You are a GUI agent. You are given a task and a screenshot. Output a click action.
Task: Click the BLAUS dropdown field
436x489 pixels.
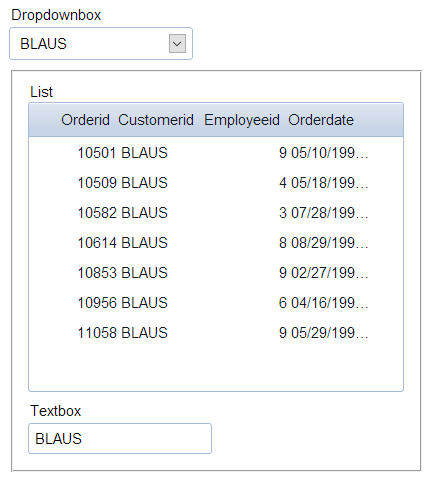tap(101, 44)
